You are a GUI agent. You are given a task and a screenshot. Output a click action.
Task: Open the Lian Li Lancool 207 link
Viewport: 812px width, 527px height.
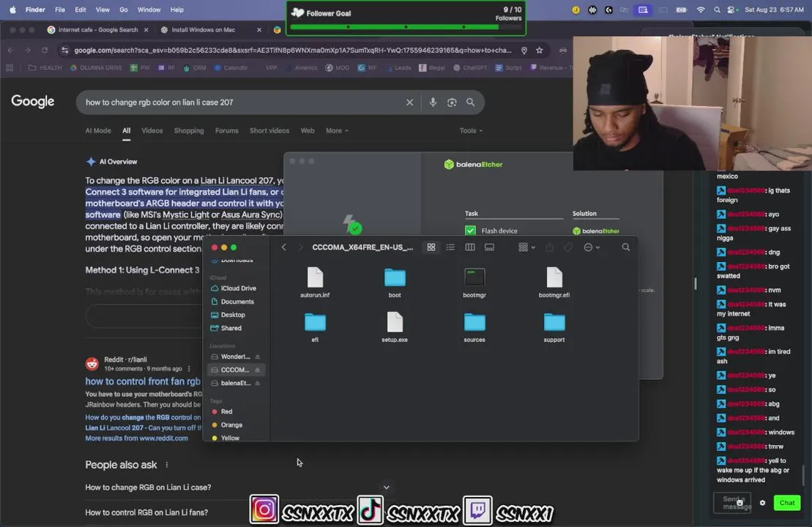pos(236,181)
